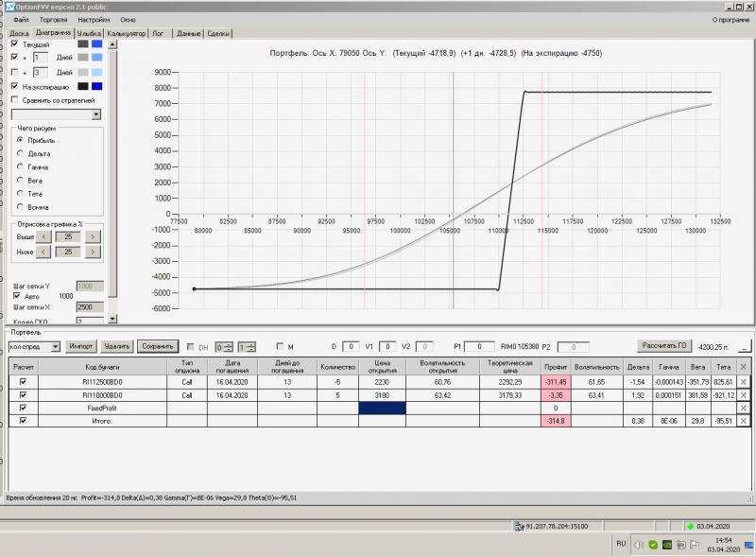The height and width of the screenshot is (557, 756).
Task: Open the Настройки menu
Action: point(94,20)
